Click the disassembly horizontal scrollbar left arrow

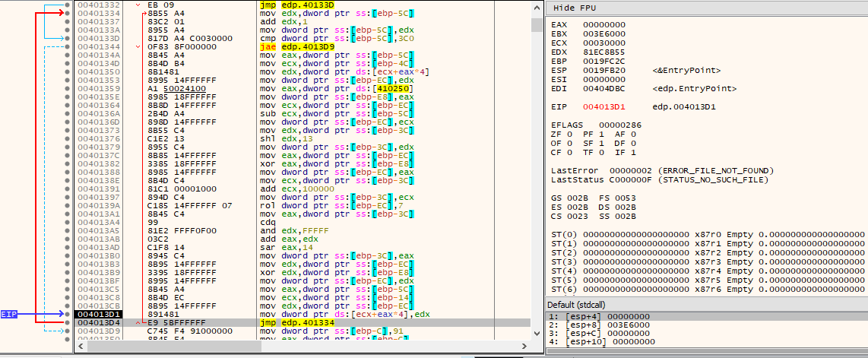(x=81, y=347)
